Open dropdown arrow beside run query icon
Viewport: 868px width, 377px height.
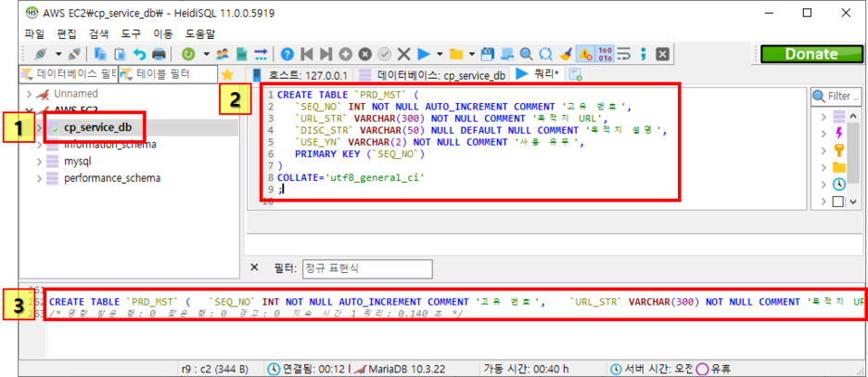coord(440,54)
